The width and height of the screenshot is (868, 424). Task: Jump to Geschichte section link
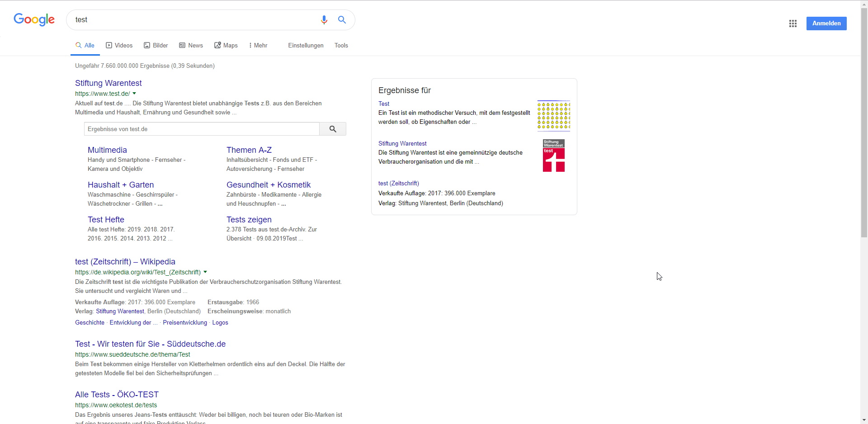(90, 323)
